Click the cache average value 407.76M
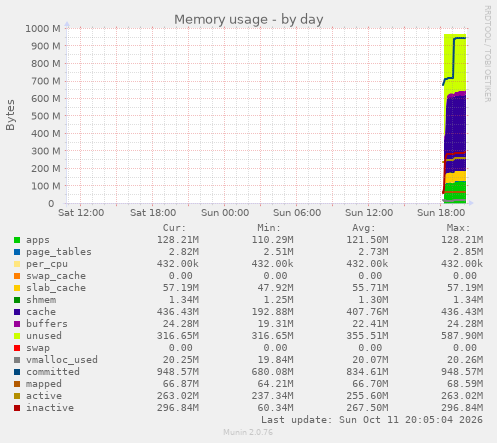The width and height of the screenshot is (497, 443). click(x=367, y=312)
